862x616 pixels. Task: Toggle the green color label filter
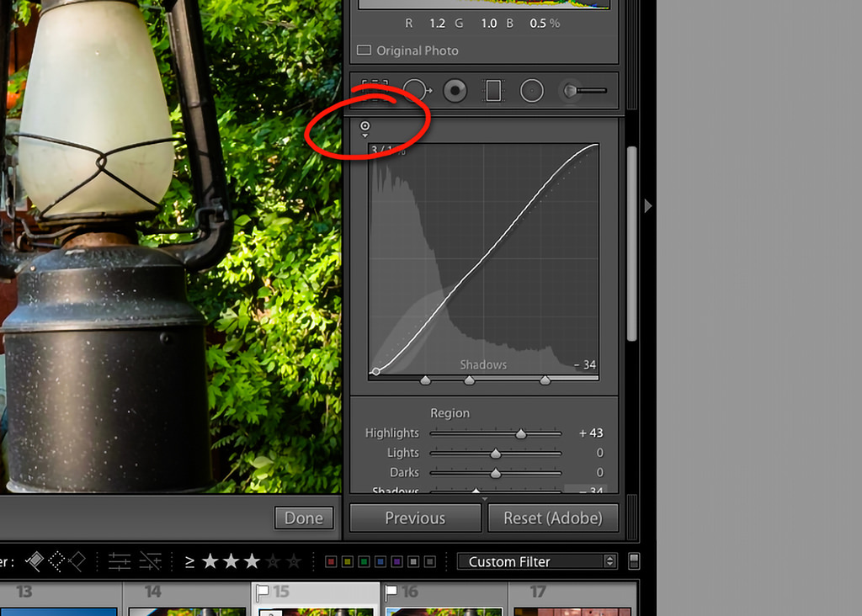pos(364,561)
